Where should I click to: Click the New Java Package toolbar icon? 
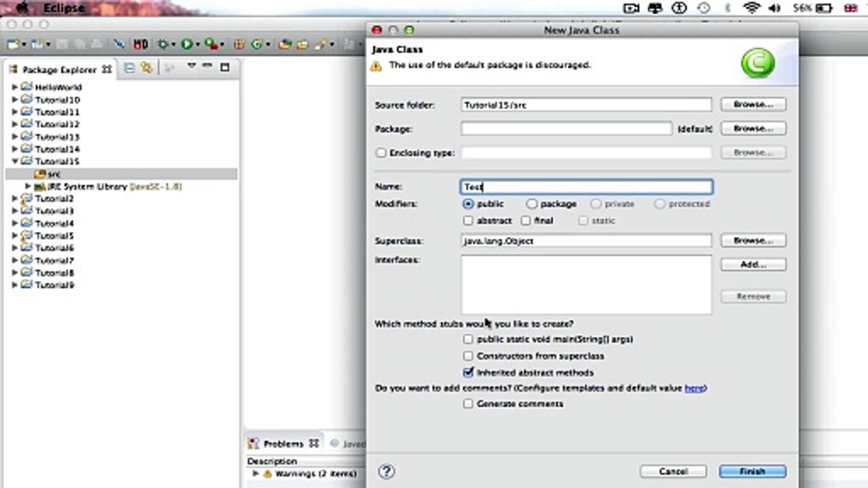pos(239,44)
